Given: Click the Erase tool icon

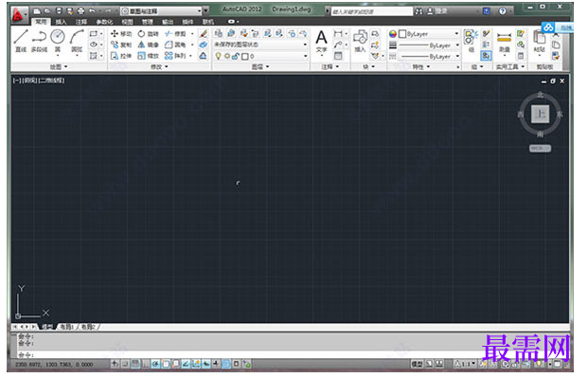Looking at the screenshot, I should 204,34.
